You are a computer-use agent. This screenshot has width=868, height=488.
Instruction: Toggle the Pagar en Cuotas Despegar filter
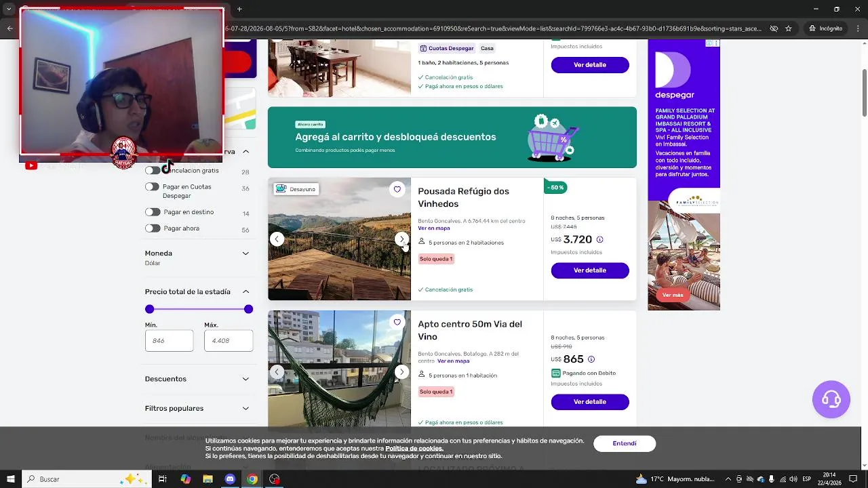pyautogui.click(x=153, y=186)
